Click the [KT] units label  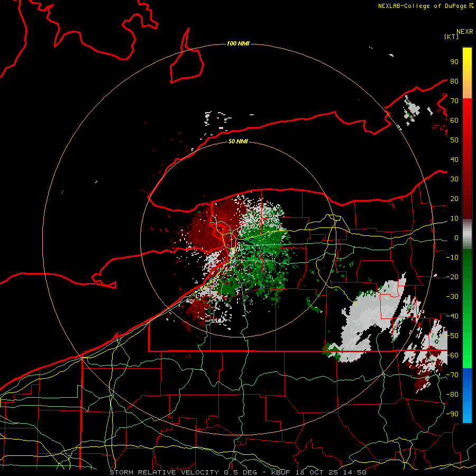pos(452,36)
